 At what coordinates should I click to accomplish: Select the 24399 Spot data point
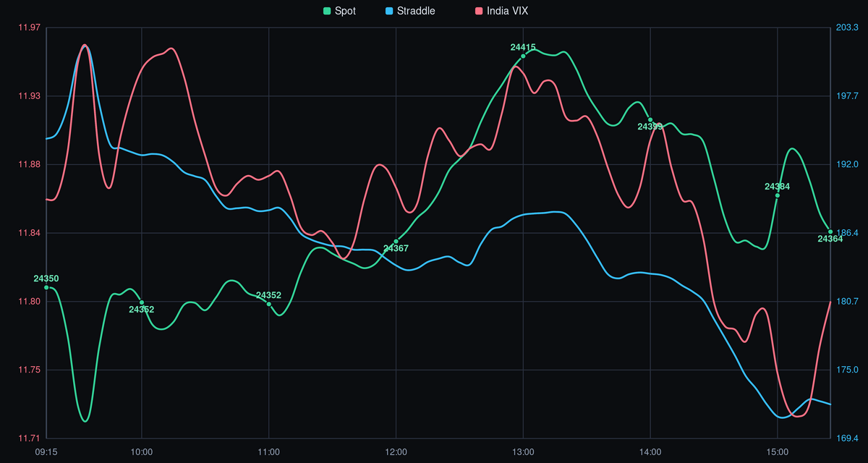(x=650, y=120)
